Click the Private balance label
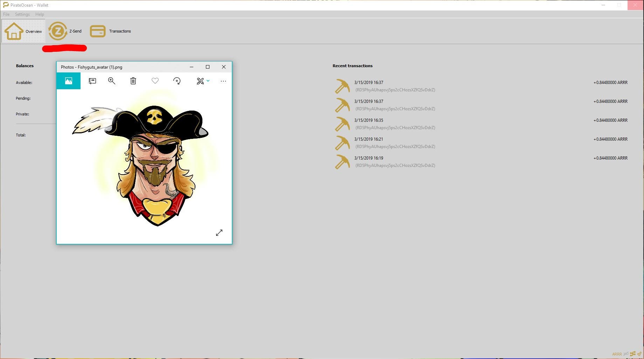The height and width of the screenshot is (359, 644). click(22, 114)
